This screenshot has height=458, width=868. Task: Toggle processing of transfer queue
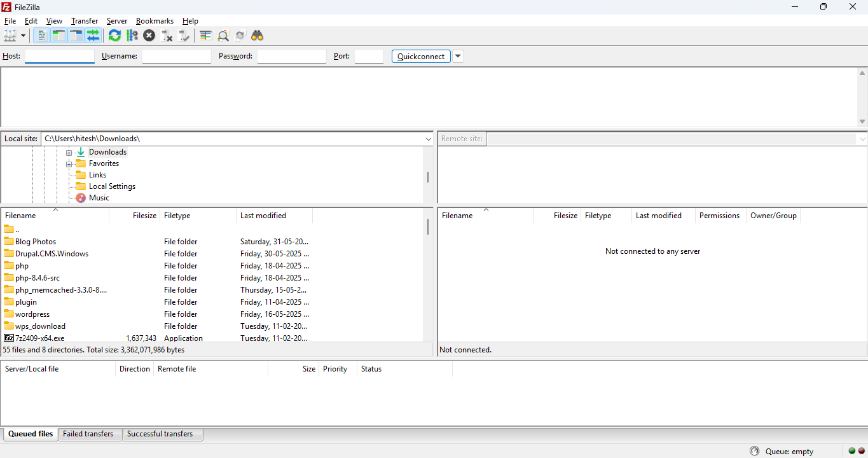click(x=132, y=36)
